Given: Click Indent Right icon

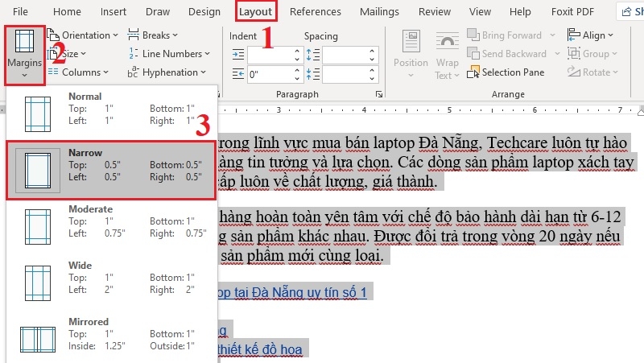Looking at the screenshot, I should click(x=237, y=74).
